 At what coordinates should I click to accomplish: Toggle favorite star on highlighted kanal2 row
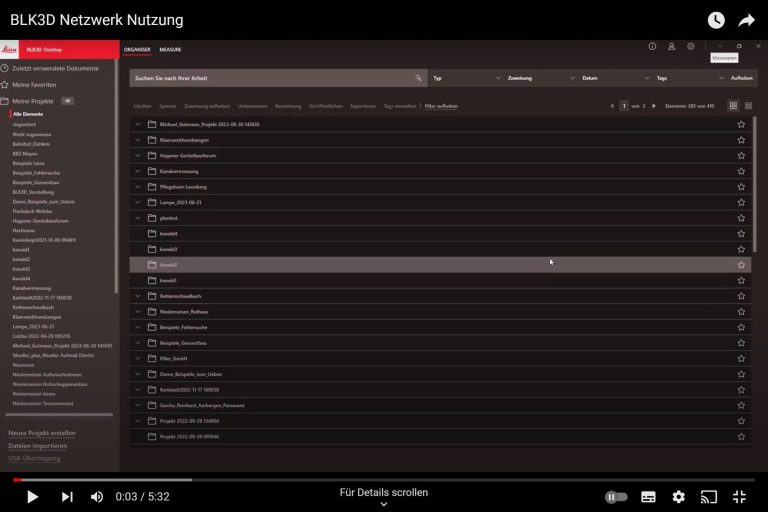coord(741,265)
